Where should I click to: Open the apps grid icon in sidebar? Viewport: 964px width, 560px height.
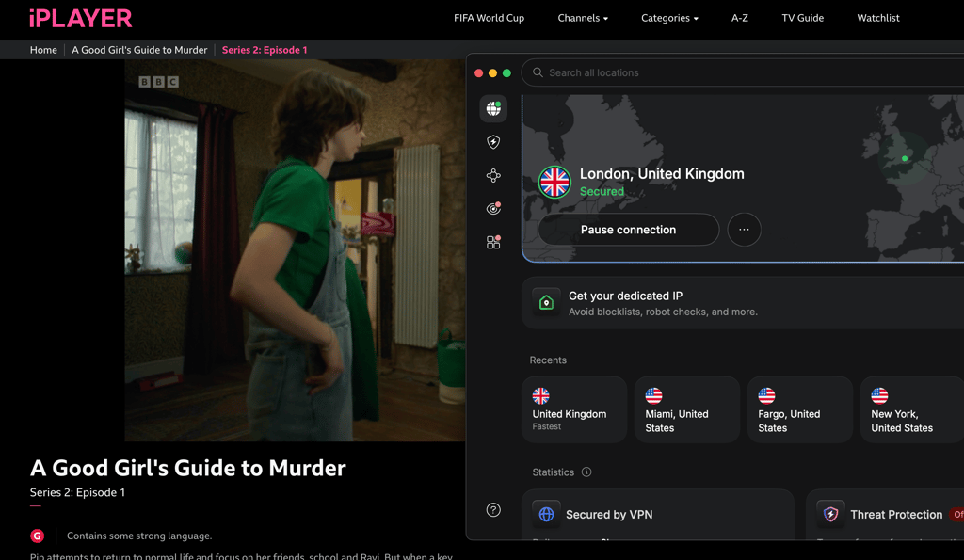tap(493, 242)
